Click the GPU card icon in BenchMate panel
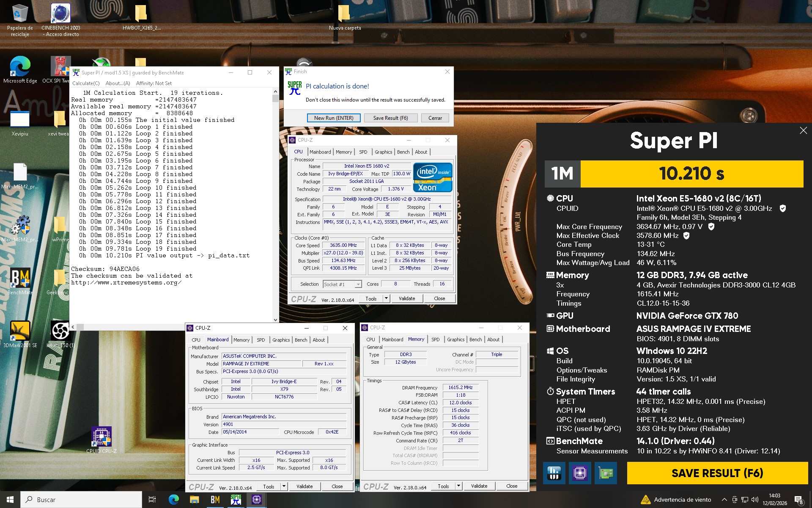The width and height of the screenshot is (812, 508). (x=606, y=473)
